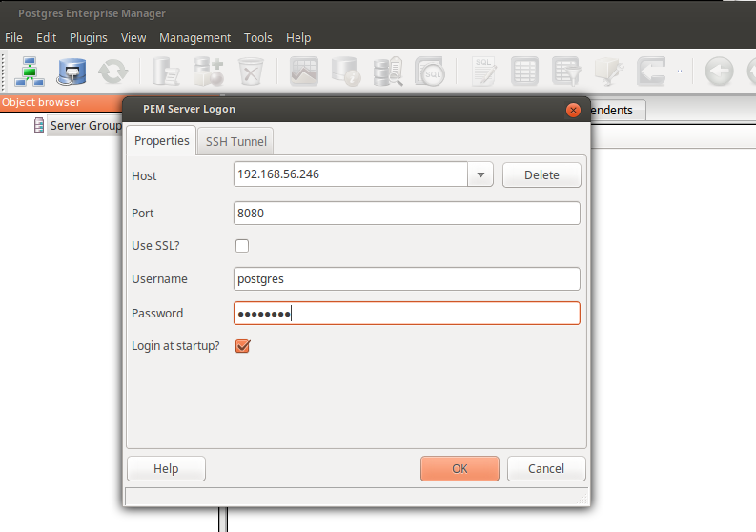The image size is (756, 532).
Task: Click into the Port field
Action: pyautogui.click(x=406, y=214)
